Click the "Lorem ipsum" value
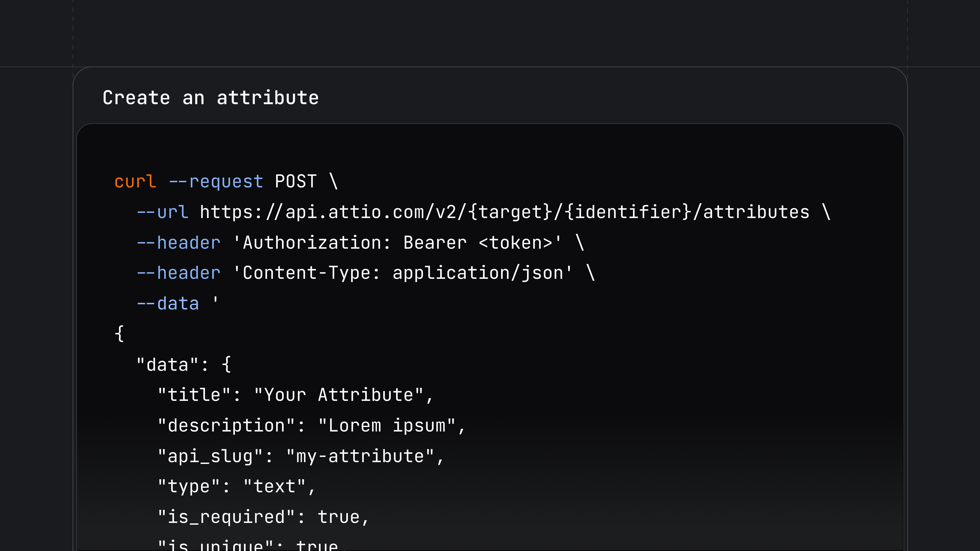Viewport: 980px width, 551px height. coord(387,425)
